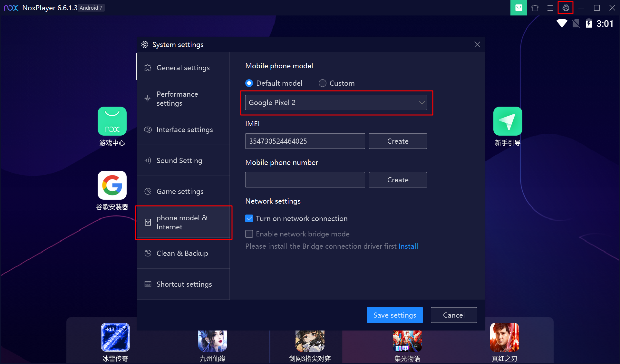
Task: Click the Mobile phone number input field
Action: 305,180
